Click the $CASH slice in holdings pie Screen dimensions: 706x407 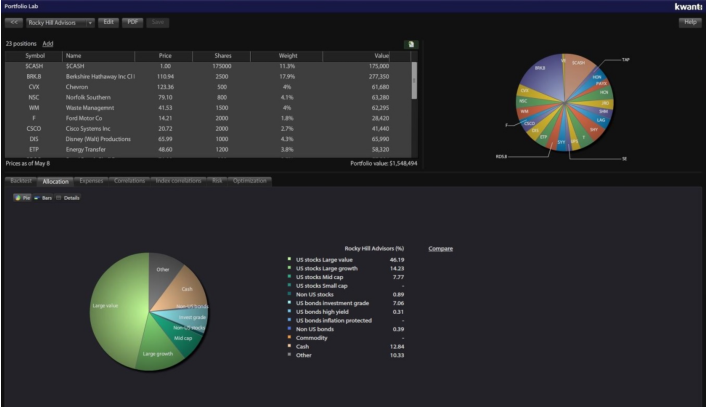(578, 70)
